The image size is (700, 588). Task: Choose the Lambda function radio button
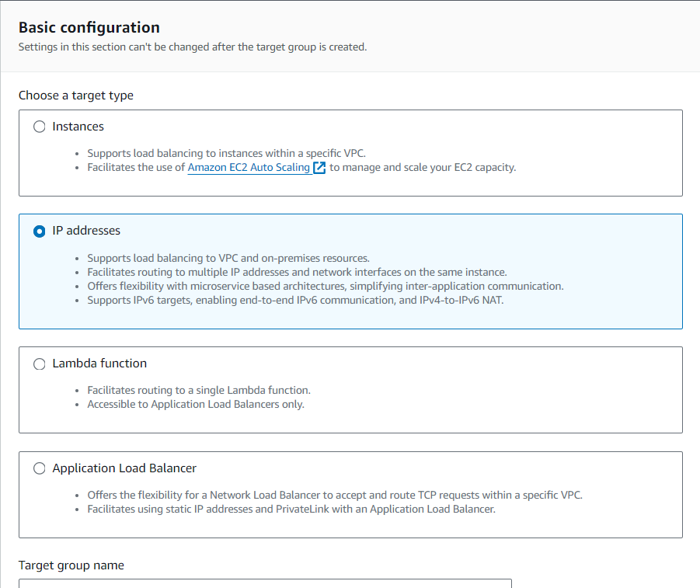click(x=40, y=364)
